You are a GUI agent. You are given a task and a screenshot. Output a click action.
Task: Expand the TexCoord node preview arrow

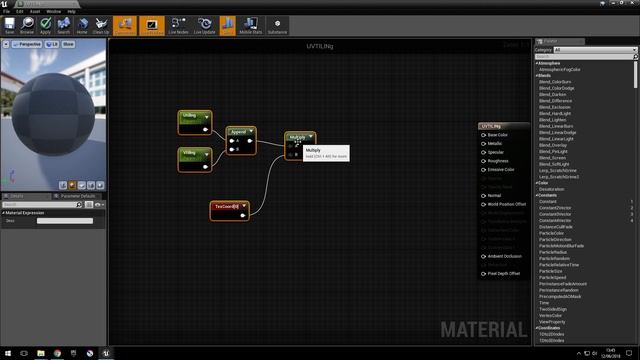(244, 206)
